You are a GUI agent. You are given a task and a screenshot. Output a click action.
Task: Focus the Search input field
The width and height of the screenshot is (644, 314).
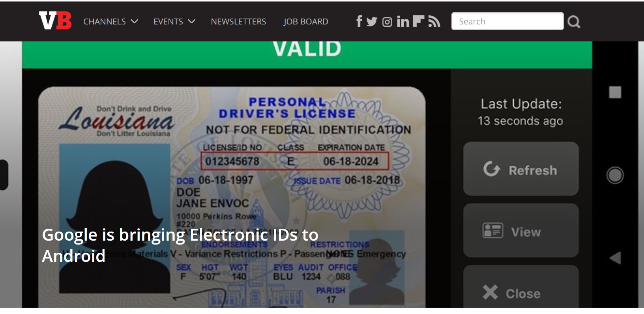tap(507, 21)
